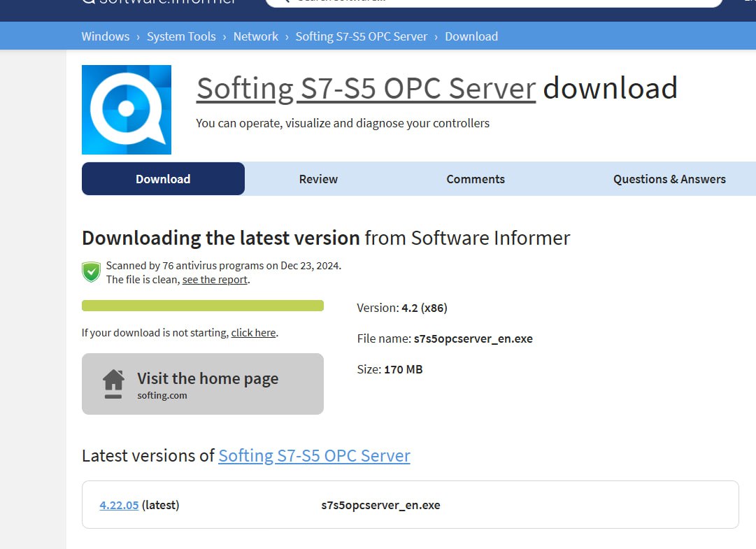This screenshot has width=756, height=549.
Task: Click the green antivirus shield icon
Action: (91, 272)
